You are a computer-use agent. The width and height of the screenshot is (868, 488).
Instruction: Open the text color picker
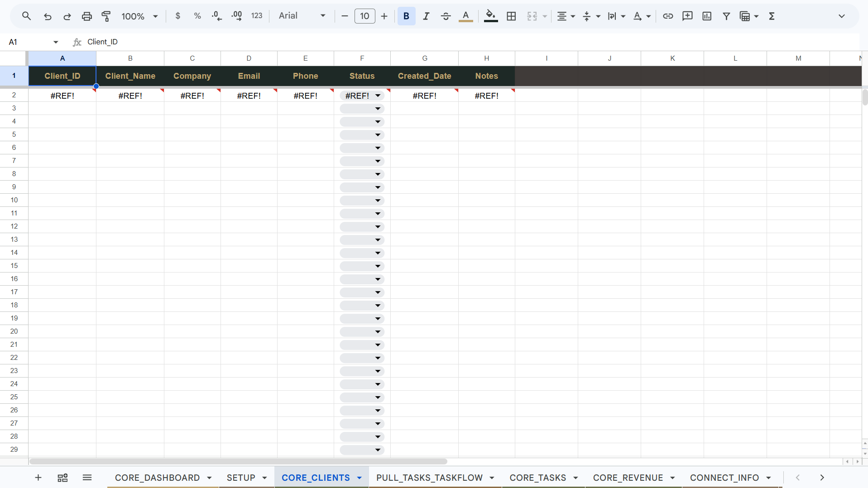[465, 16]
